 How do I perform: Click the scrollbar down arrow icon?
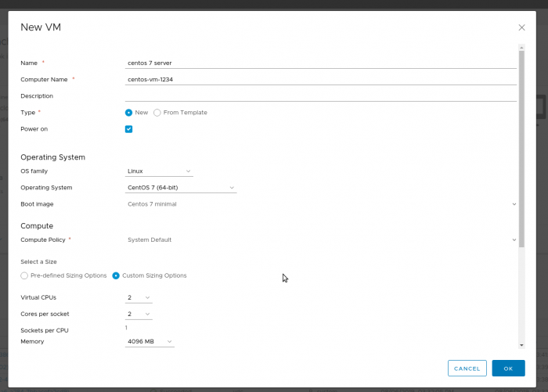(x=521, y=345)
